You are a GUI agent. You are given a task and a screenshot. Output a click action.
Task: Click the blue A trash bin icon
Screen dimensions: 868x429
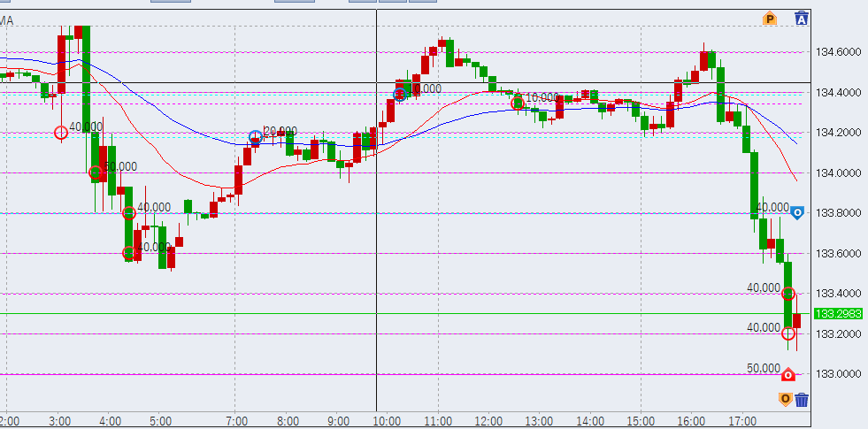(x=802, y=19)
